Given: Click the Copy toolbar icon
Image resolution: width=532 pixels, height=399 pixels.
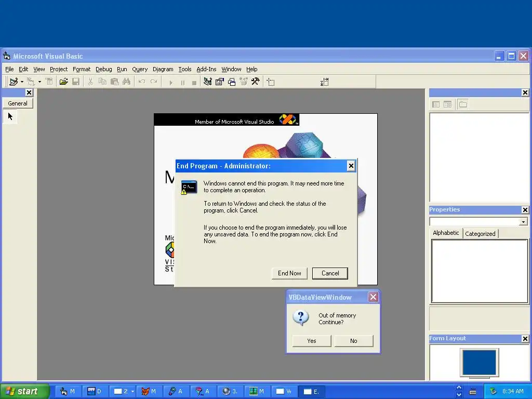Looking at the screenshot, I should pos(102,82).
